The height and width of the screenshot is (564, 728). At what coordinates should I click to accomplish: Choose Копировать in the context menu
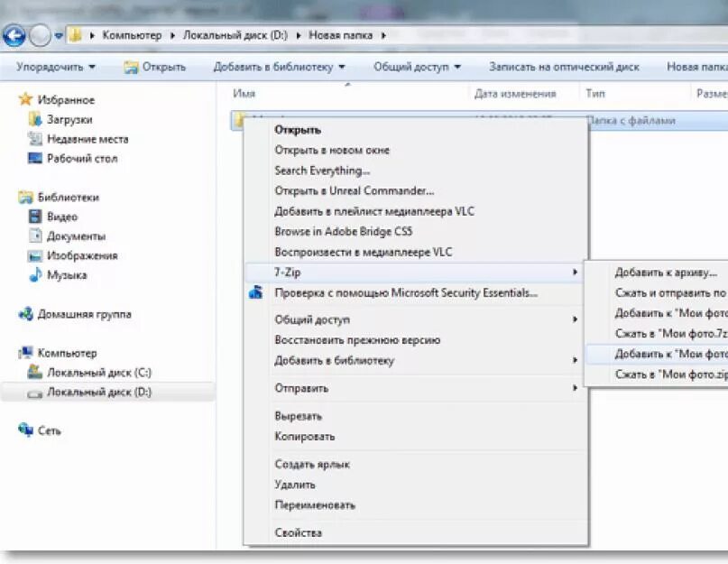point(415,436)
